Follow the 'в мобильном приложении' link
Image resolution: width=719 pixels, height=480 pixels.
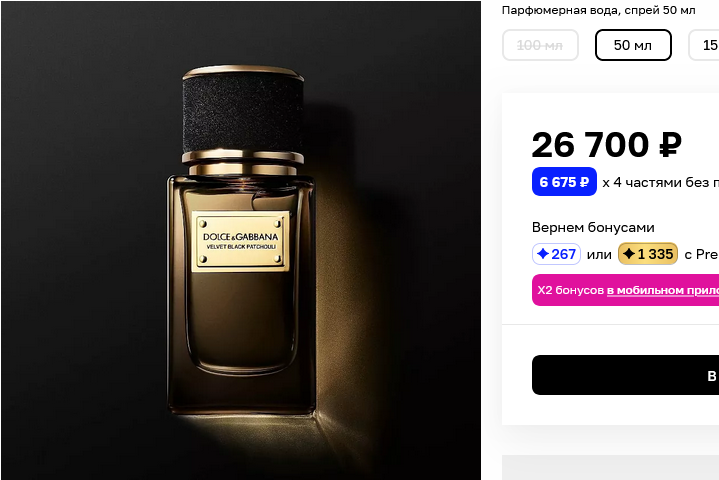[663, 290]
